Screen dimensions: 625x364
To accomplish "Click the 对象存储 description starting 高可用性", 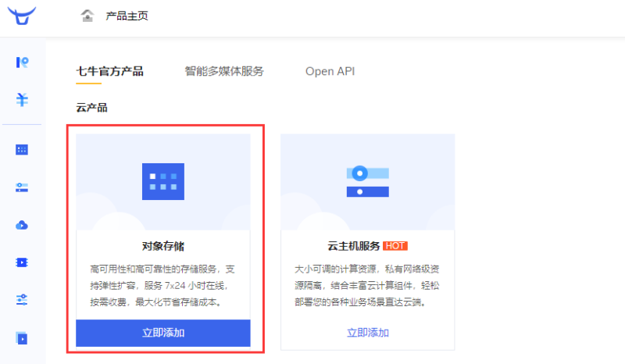I will [162, 285].
